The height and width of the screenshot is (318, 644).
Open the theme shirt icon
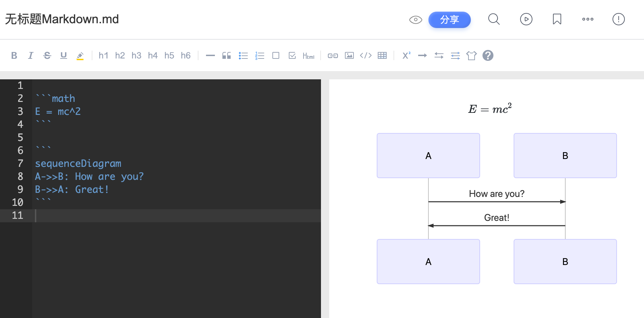tap(472, 55)
